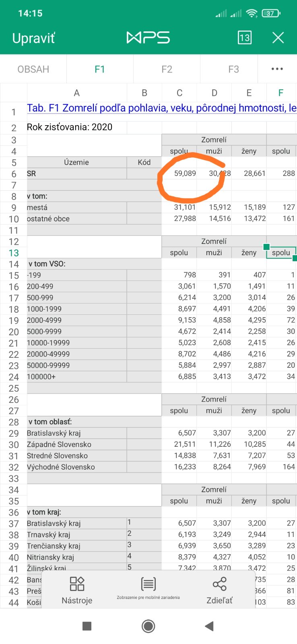Switch to the F2 sheet tab
Screen dimensions: 297x644
[x=167, y=69]
